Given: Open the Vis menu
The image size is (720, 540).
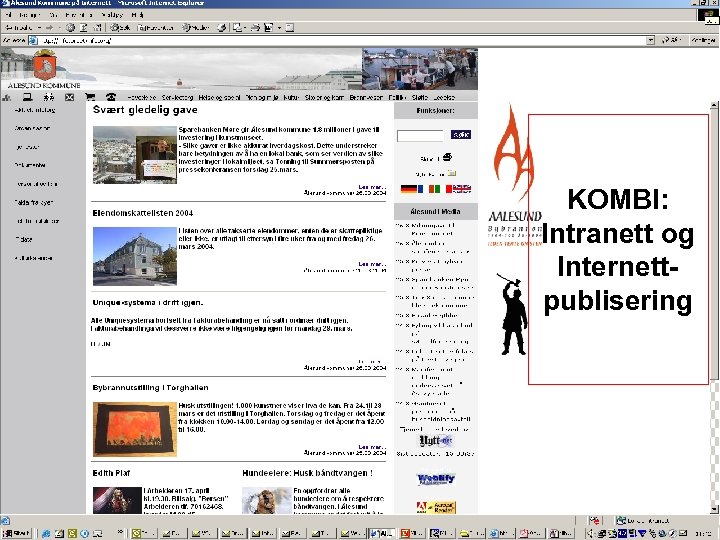Looking at the screenshot, I should tap(53, 15).
